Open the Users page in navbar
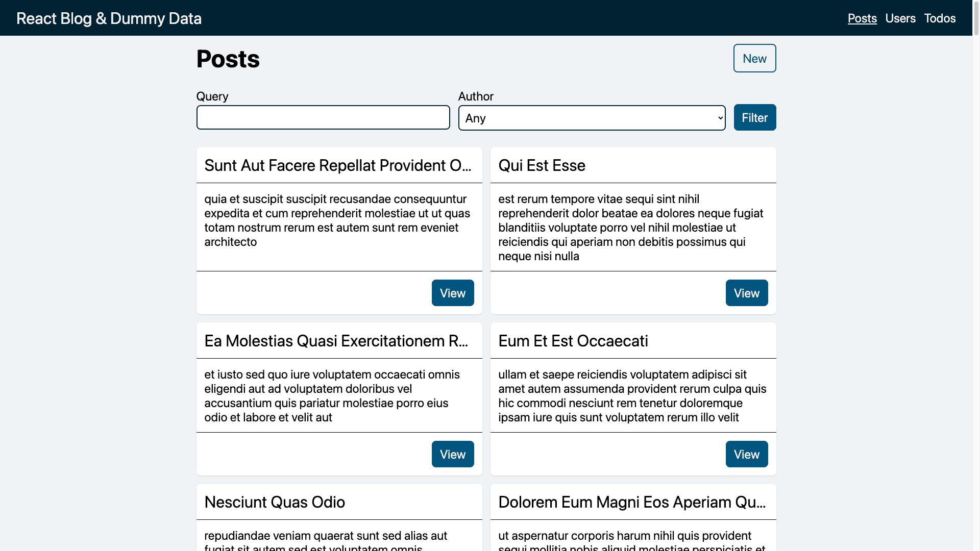The image size is (980, 551). click(900, 18)
